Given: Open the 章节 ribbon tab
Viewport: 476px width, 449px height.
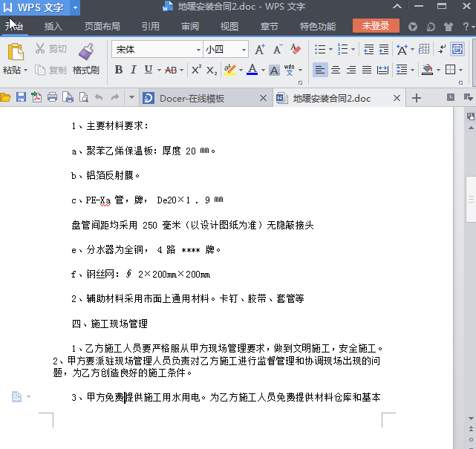Looking at the screenshot, I should click(269, 27).
